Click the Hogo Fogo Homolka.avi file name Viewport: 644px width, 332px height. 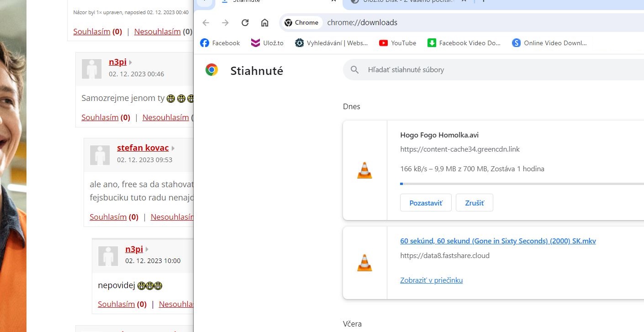(x=439, y=135)
